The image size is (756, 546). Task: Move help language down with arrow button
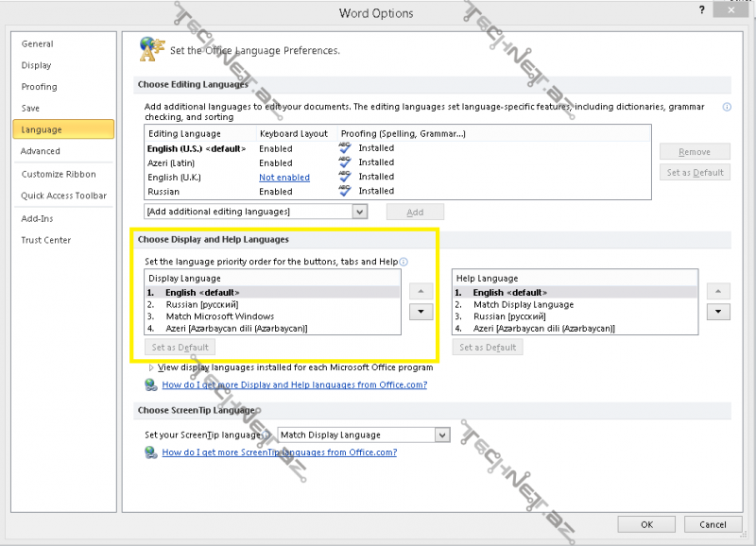(719, 312)
